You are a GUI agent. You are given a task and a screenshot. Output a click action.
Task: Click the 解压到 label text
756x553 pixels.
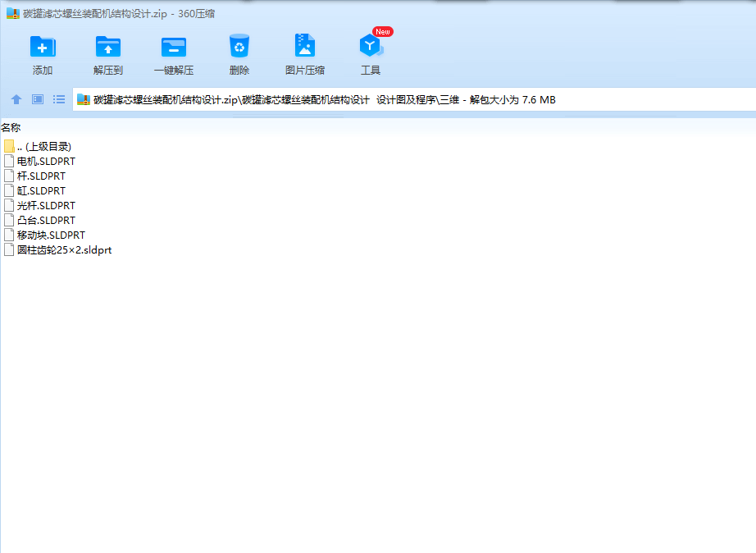tap(108, 71)
